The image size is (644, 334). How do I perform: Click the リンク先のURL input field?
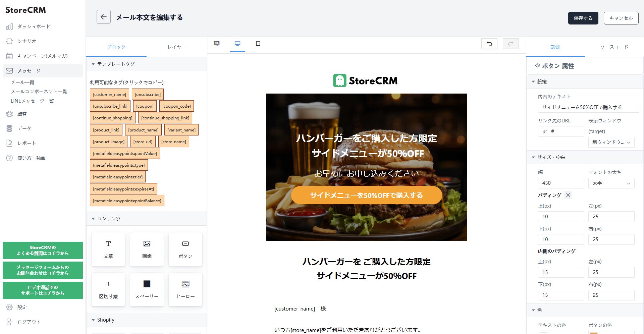(561, 131)
